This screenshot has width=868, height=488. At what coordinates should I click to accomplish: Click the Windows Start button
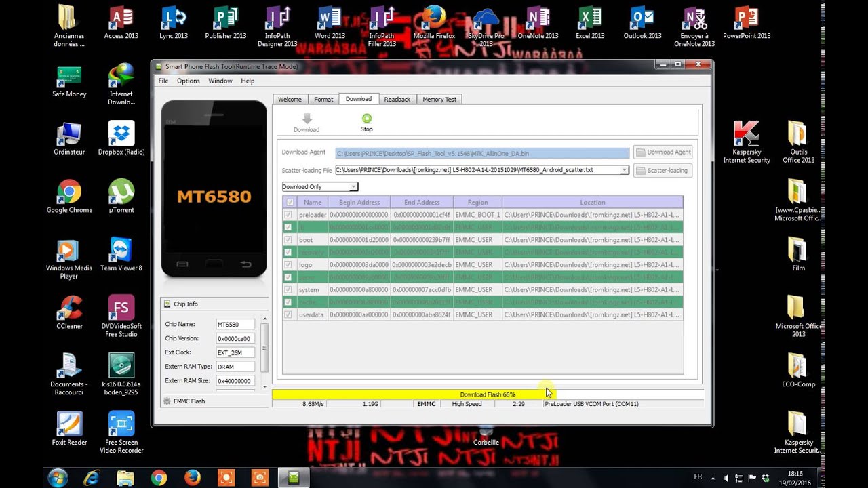pyautogui.click(x=58, y=478)
